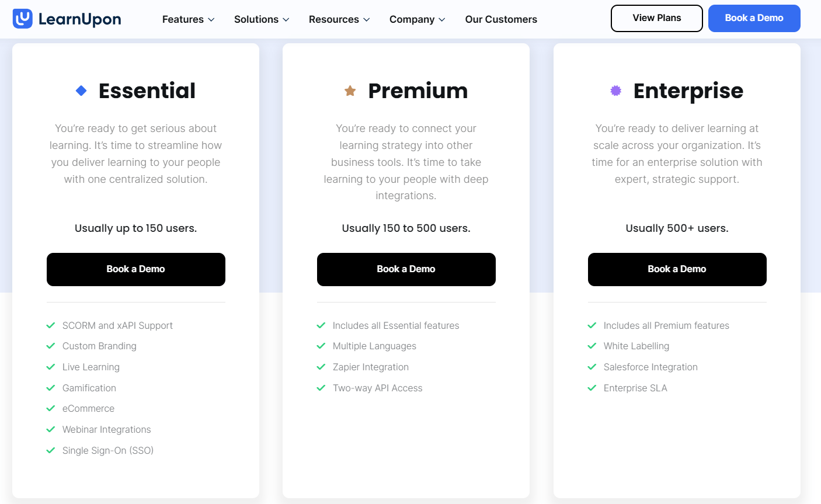Click the blue diamond icon beside Essential

(81, 91)
